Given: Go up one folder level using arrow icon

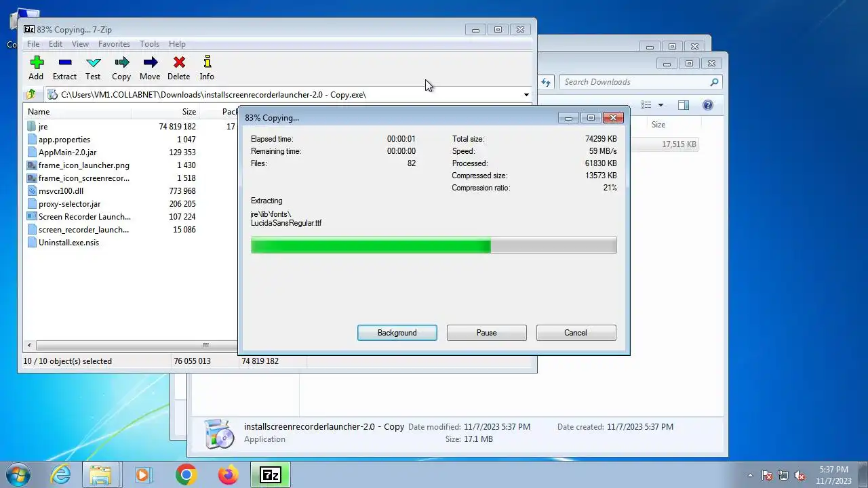Looking at the screenshot, I should coord(31,95).
